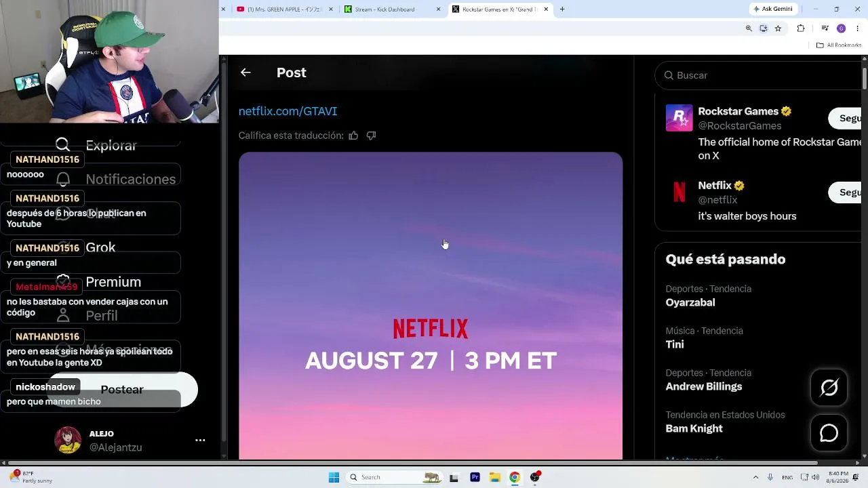Open the All Bookmarks folder
The image size is (868, 488).
(x=839, y=45)
